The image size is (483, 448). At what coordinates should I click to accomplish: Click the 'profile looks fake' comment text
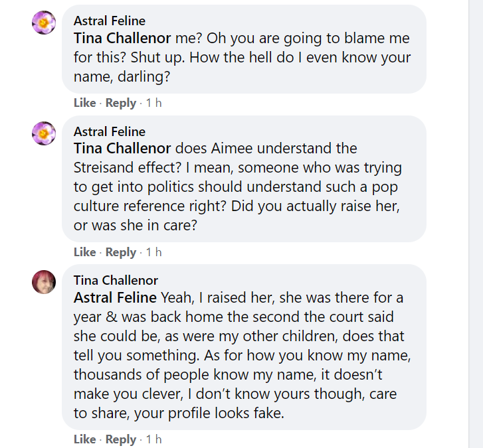tap(226, 413)
